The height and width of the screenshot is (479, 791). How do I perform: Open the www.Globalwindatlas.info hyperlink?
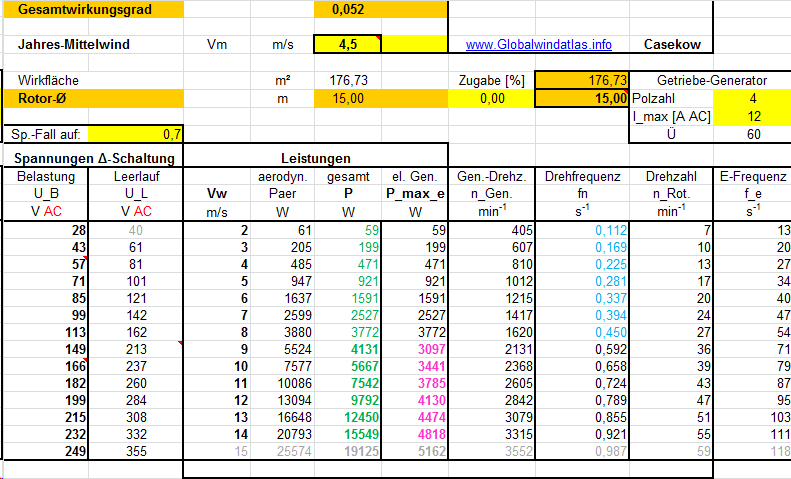coord(539,45)
